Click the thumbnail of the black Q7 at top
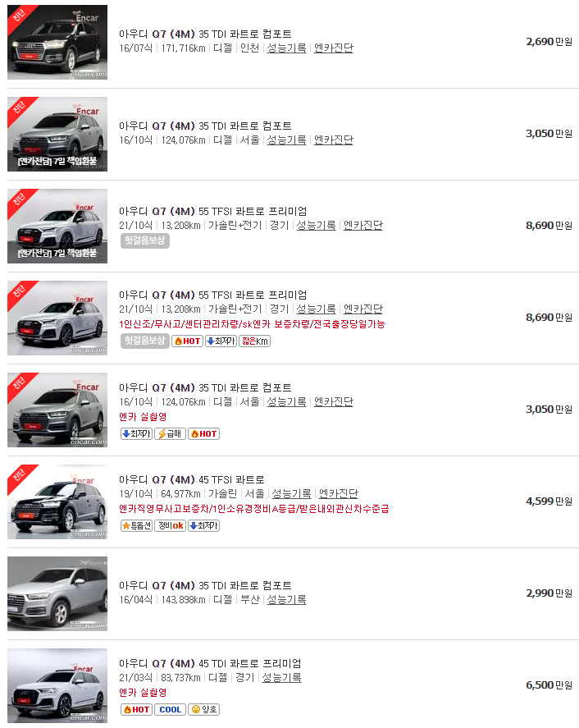The image size is (579, 728). [56, 41]
